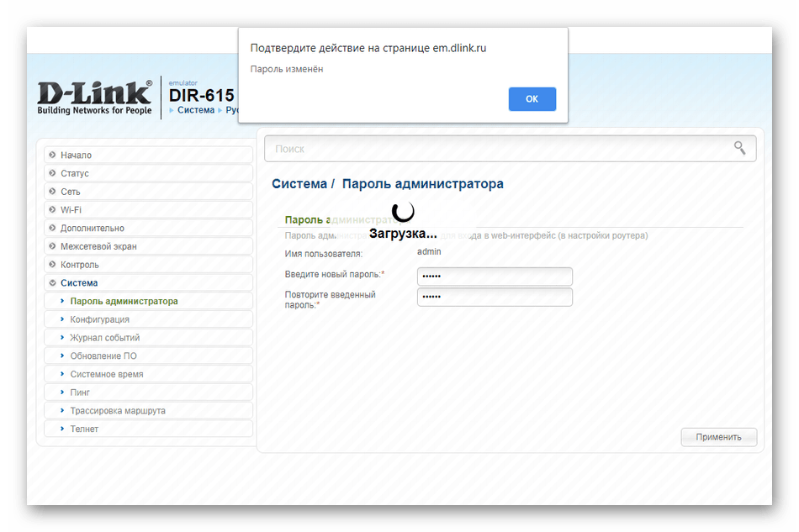This screenshot has width=799, height=532.
Task: Expand arrow icon next to Wi-Fi
Action: pos(52,209)
